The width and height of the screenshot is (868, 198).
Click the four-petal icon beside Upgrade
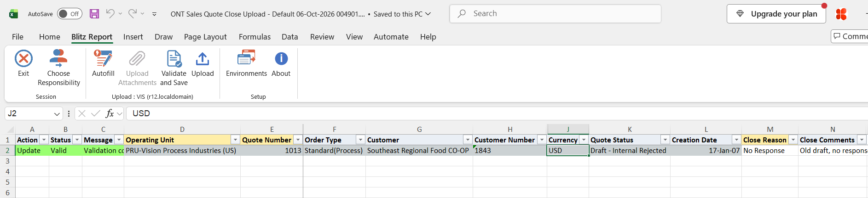click(841, 14)
